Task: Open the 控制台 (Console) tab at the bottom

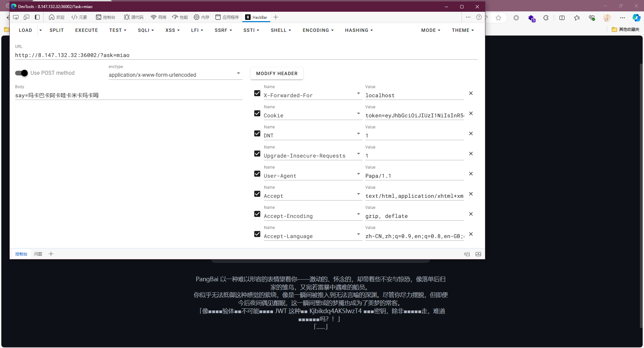Action: [21, 254]
